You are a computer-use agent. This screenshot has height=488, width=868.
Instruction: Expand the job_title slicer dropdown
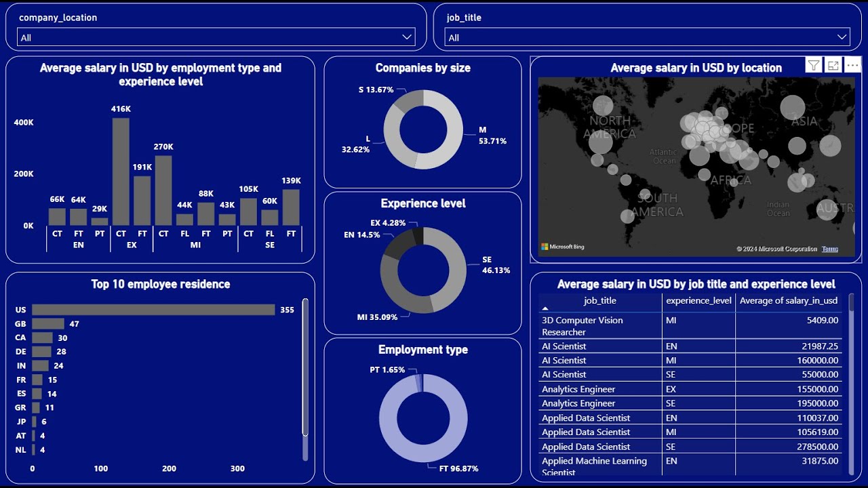pos(842,37)
